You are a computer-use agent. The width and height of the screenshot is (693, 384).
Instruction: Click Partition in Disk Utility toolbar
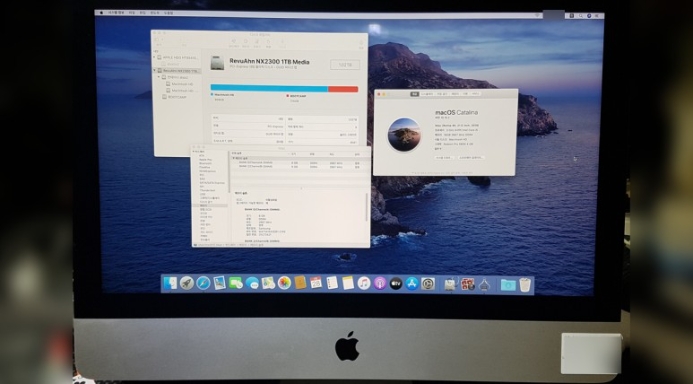point(246,43)
